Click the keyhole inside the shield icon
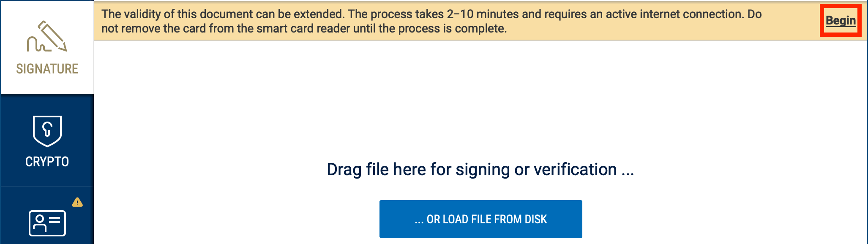The image size is (868, 244). point(47,129)
